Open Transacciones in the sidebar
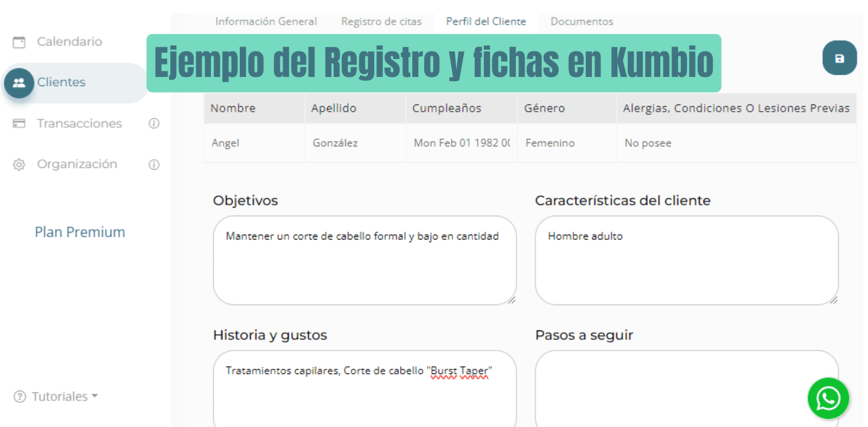The image size is (868, 427). [x=79, y=124]
